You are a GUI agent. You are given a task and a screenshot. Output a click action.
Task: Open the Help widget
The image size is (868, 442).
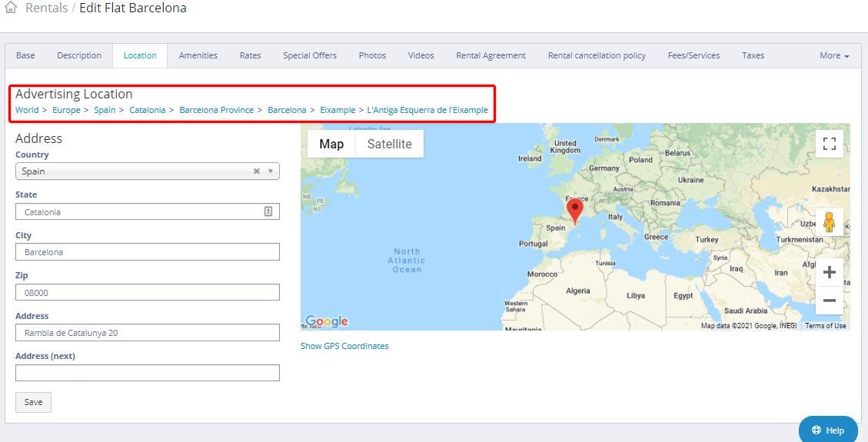pos(828,430)
